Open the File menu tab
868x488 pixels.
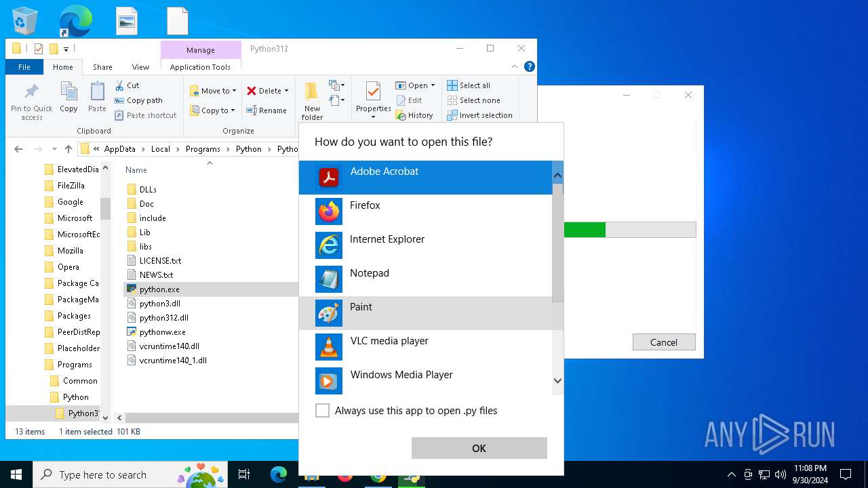[24, 67]
